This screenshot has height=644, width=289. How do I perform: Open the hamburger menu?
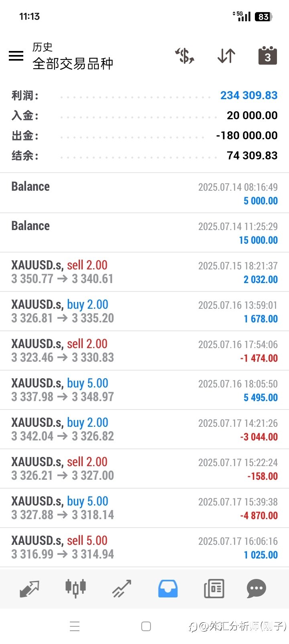(16, 56)
